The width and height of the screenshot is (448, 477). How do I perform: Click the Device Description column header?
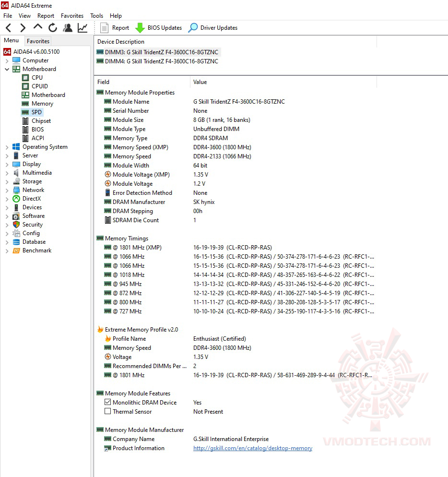(x=236, y=42)
